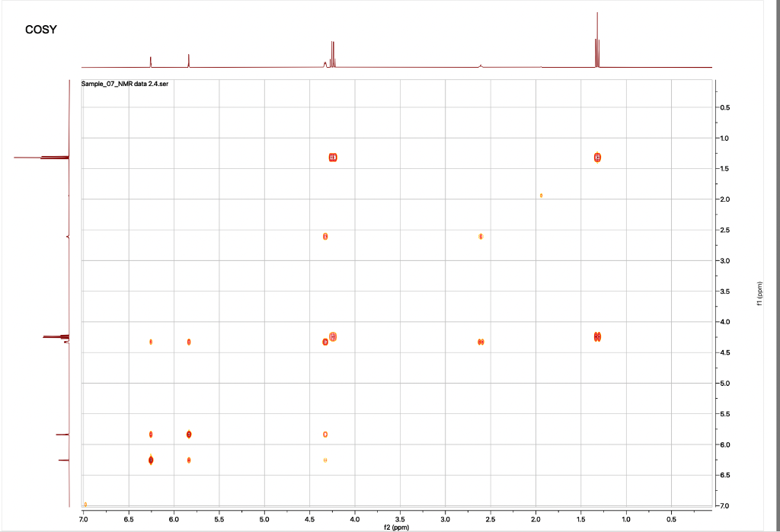Viewport: 780px width, 532px height.
Task: Select the diagonal peak near 1.3 ppm
Action: point(598,158)
